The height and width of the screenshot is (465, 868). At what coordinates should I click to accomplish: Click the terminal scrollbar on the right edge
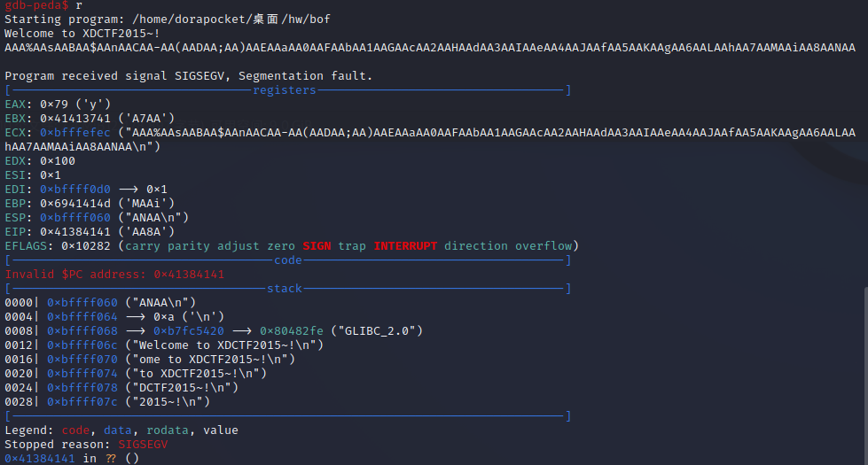pyautogui.click(x=865, y=376)
